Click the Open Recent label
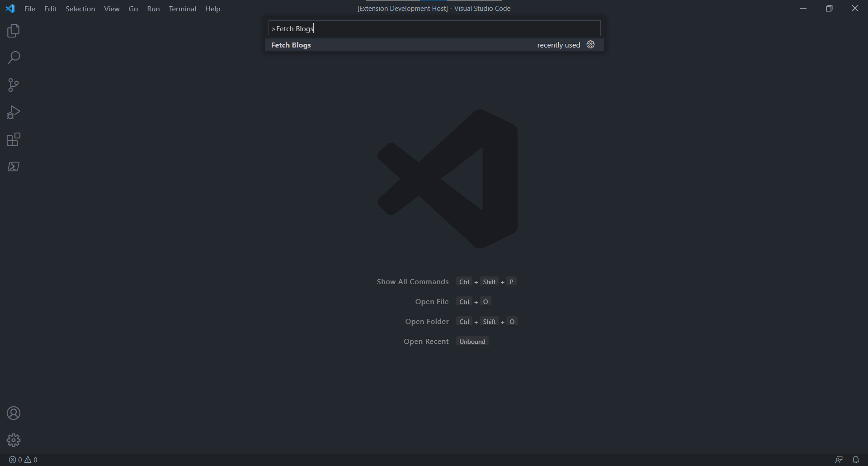This screenshot has width=868, height=466. coord(426,342)
